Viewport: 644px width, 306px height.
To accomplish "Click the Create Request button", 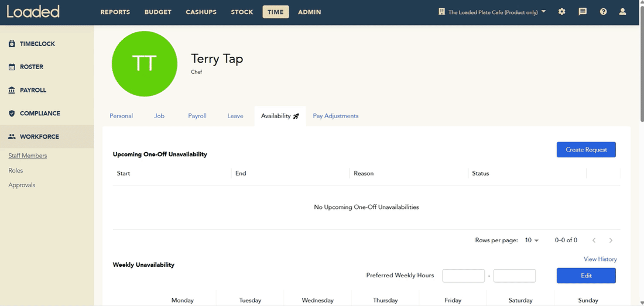I will [586, 150].
